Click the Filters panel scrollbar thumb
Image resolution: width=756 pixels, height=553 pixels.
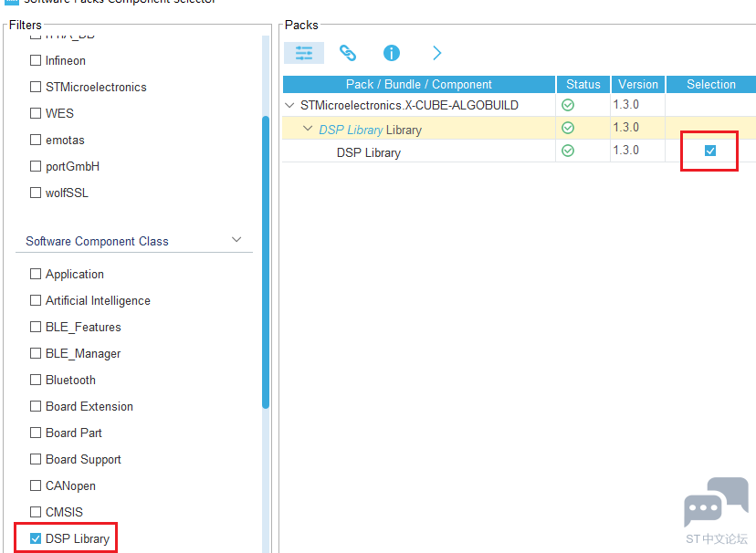(x=265, y=263)
